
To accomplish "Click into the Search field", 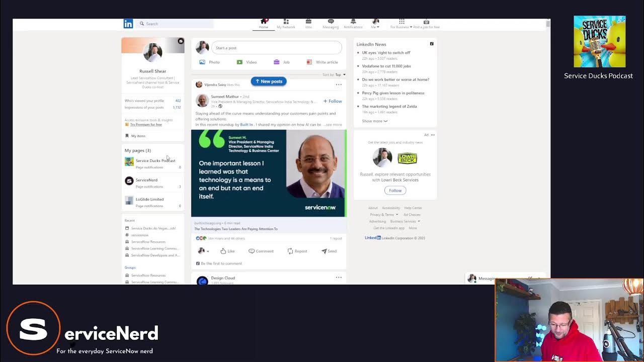I will (x=175, y=24).
